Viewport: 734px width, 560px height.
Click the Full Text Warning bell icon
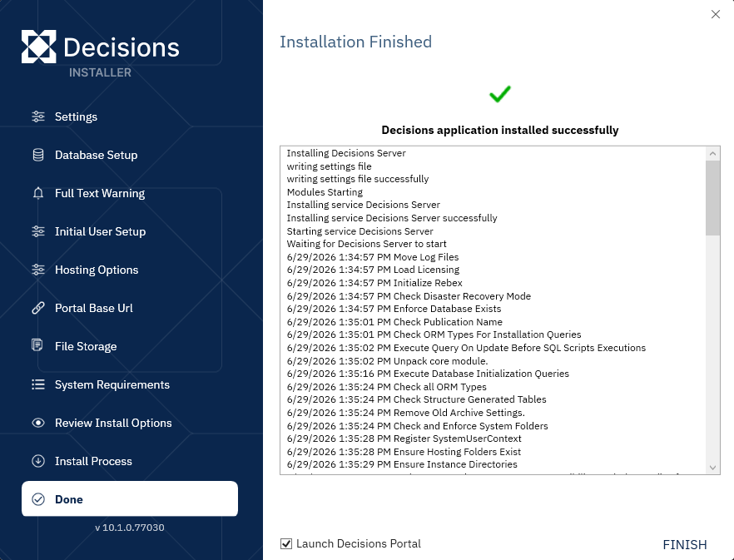pyautogui.click(x=38, y=193)
